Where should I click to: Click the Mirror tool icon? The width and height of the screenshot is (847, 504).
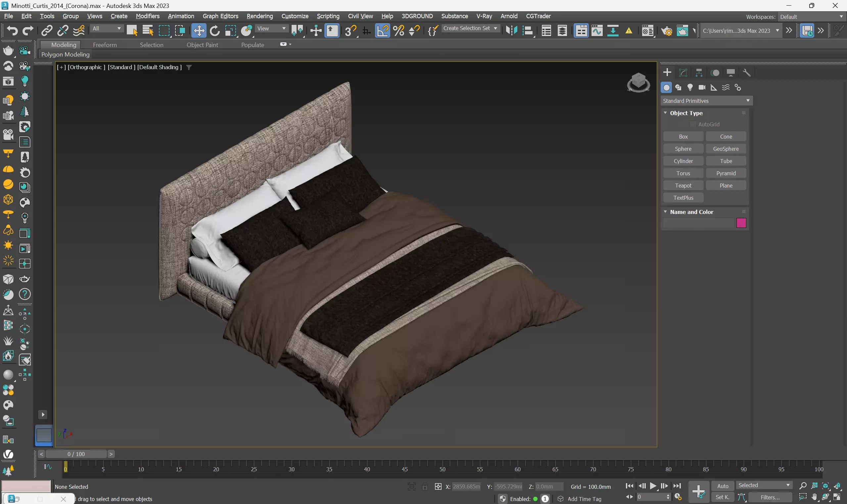click(511, 30)
